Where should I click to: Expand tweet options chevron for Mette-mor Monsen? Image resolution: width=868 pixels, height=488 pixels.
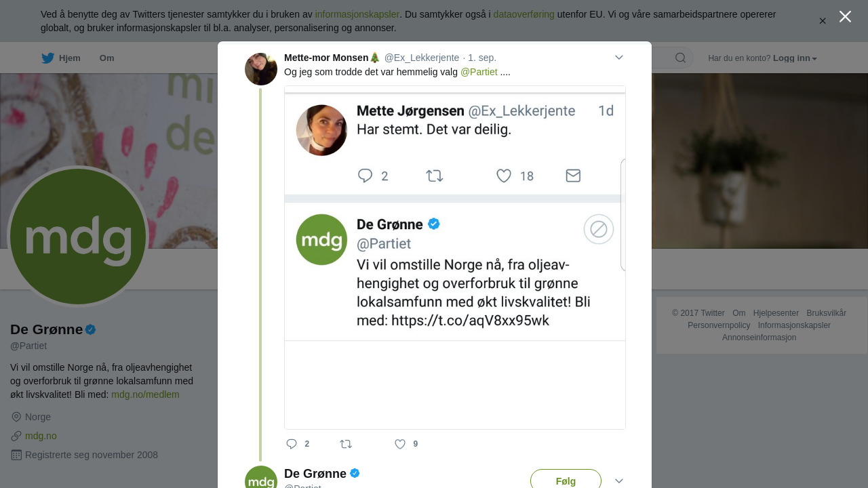pyautogui.click(x=619, y=58)
